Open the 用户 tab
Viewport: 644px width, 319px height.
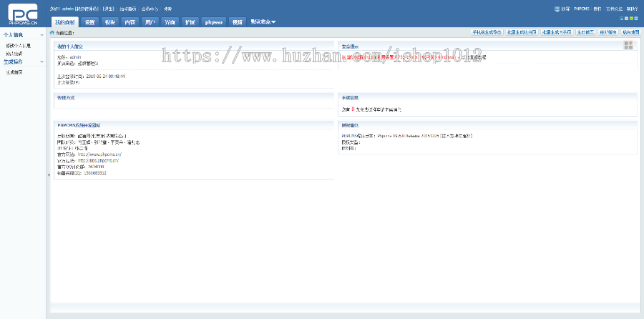pos(150,22)
